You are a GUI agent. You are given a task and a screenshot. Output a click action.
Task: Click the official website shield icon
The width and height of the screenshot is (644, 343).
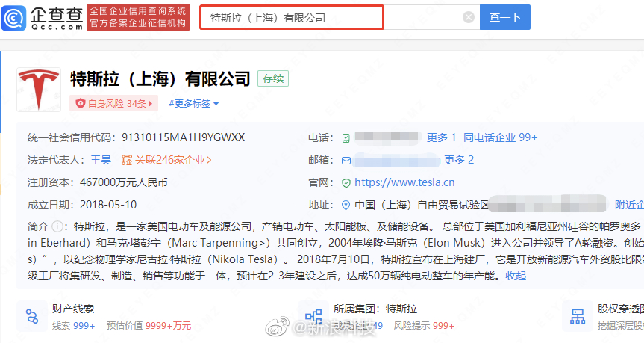[x=346, y=183]
